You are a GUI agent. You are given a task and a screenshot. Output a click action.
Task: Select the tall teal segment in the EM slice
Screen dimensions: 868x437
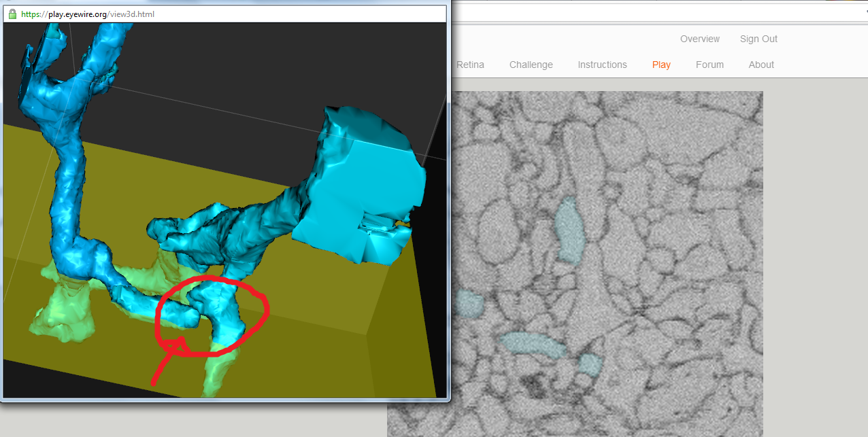569,230
